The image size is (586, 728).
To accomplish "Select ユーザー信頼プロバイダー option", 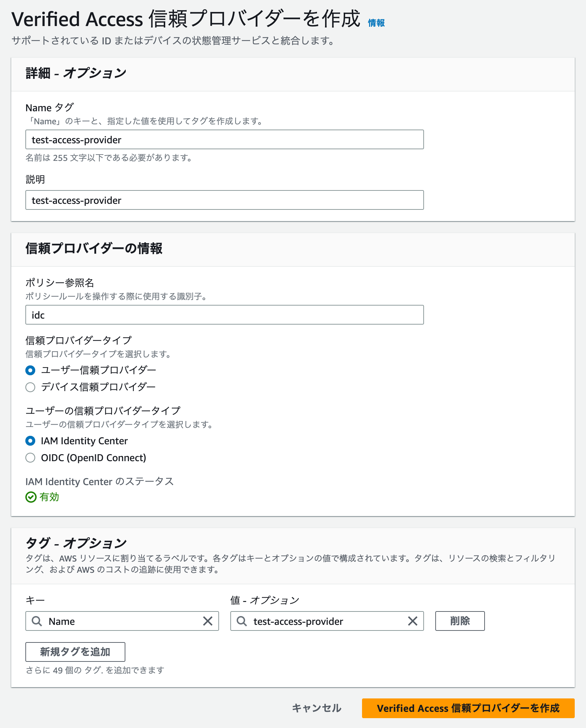I will pos(30,370).
